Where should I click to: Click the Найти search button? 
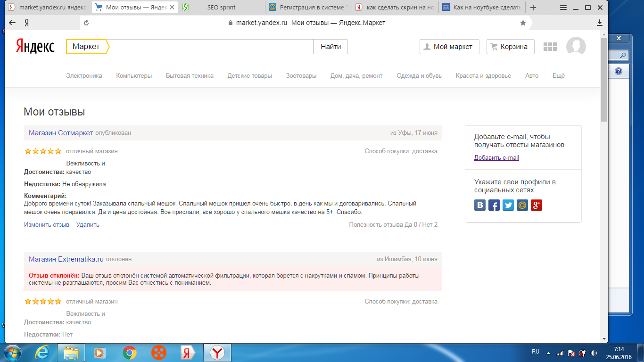point(330,47)
